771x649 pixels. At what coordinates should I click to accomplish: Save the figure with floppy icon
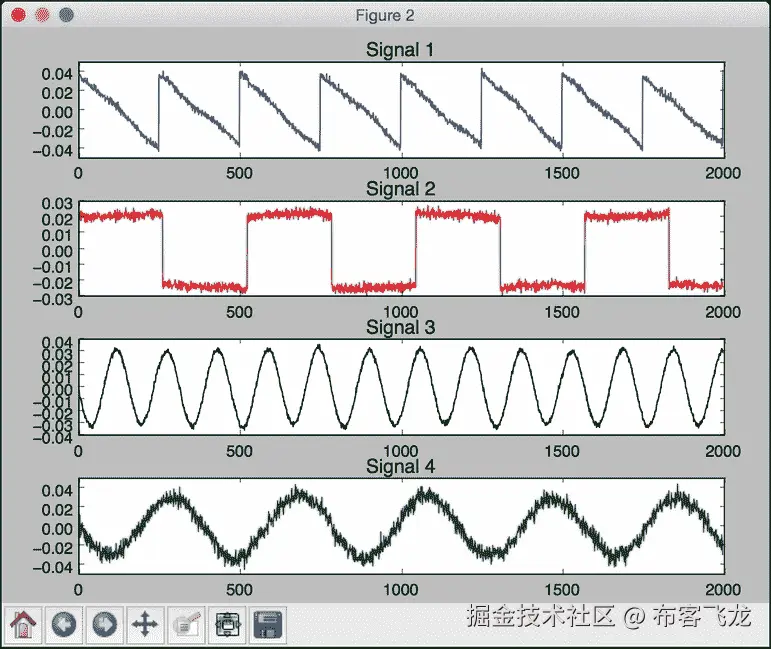point(268,624)
